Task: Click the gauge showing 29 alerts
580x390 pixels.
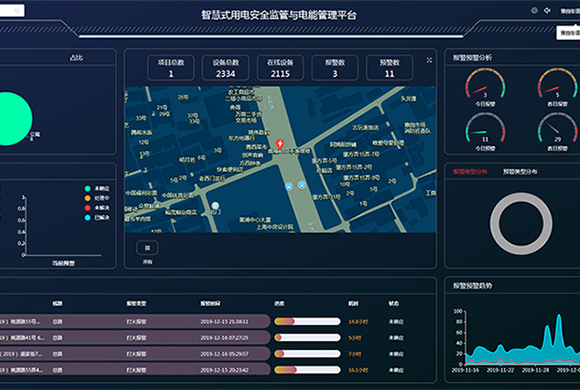Action: (x=557, y=132)
